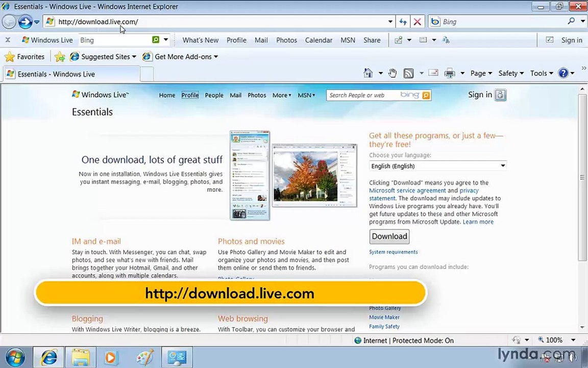Image resolution: width=588 pixels, height=368 pixels.
Task: Click the browser Forward arrow button
Action: point(25,22)
